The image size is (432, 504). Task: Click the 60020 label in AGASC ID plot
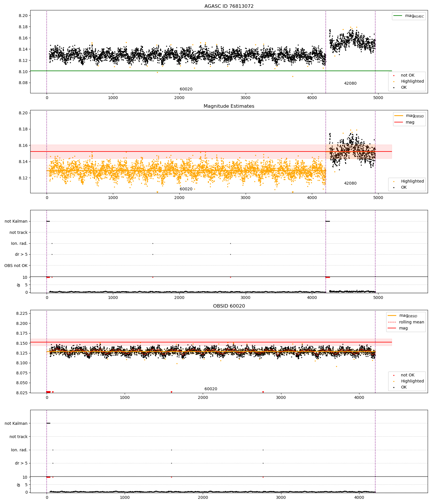tap(186, 89)
